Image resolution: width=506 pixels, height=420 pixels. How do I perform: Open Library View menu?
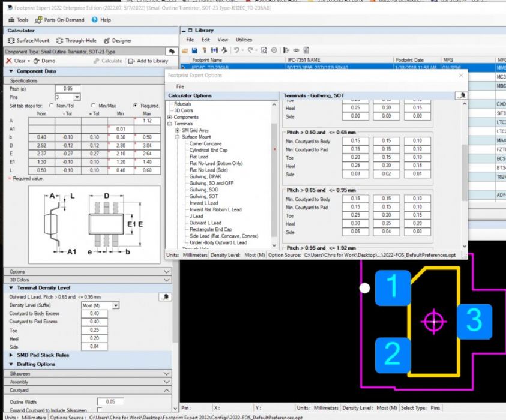point(223,40)
